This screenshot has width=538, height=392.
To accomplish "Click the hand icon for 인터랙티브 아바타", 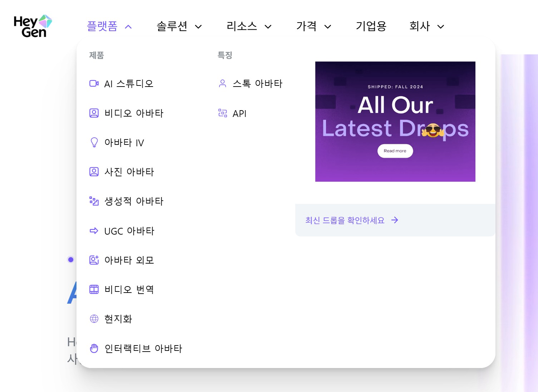I will pos(94,348).
